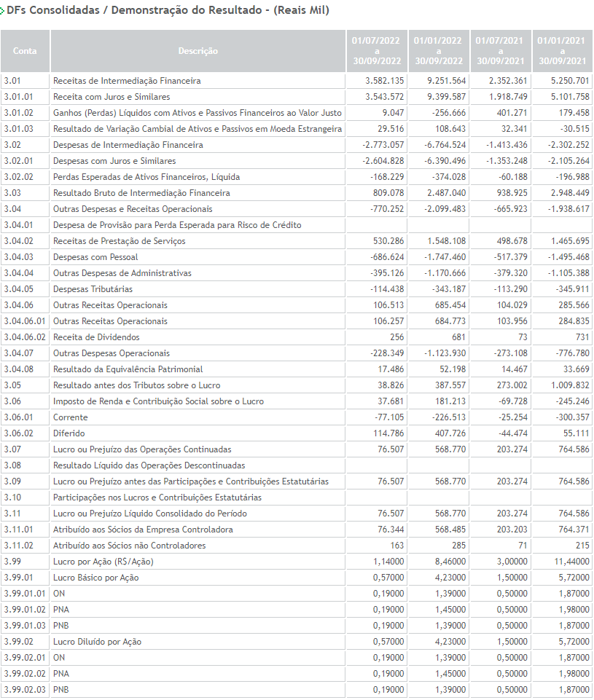Screen dimensions: 594x700
Task: Select 'Receita com Juros e Similares' description
Action: [x=112, y=97]
